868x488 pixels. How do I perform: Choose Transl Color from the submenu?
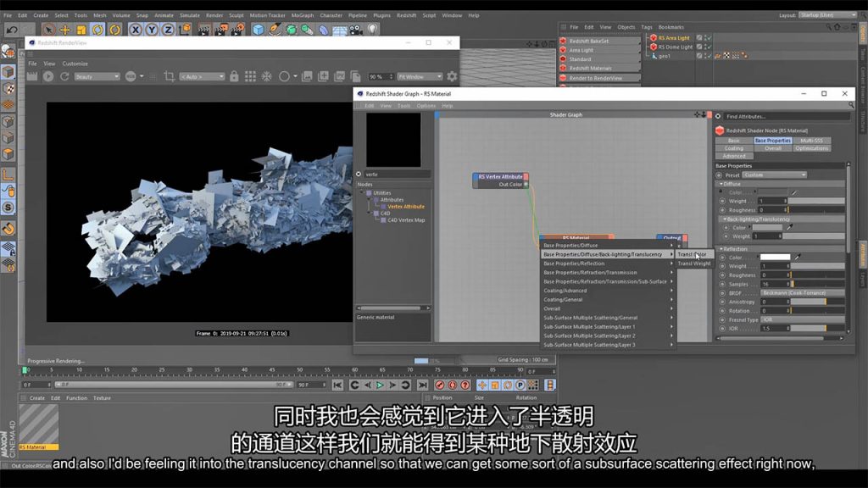[x=694, y=254]
